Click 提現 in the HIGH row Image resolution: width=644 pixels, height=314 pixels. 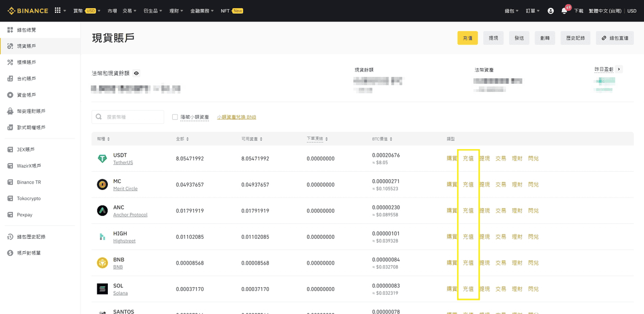pos(485,237)
